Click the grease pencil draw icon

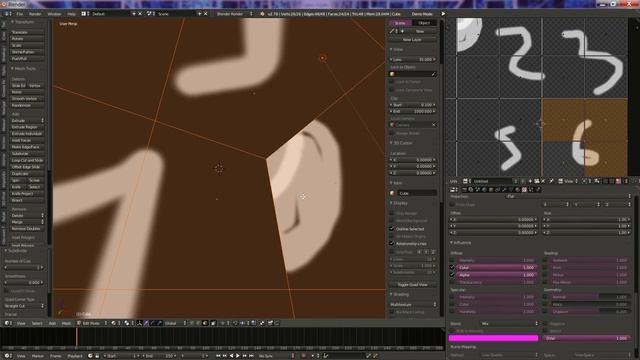pyautogui.click(x=392, y=31)
